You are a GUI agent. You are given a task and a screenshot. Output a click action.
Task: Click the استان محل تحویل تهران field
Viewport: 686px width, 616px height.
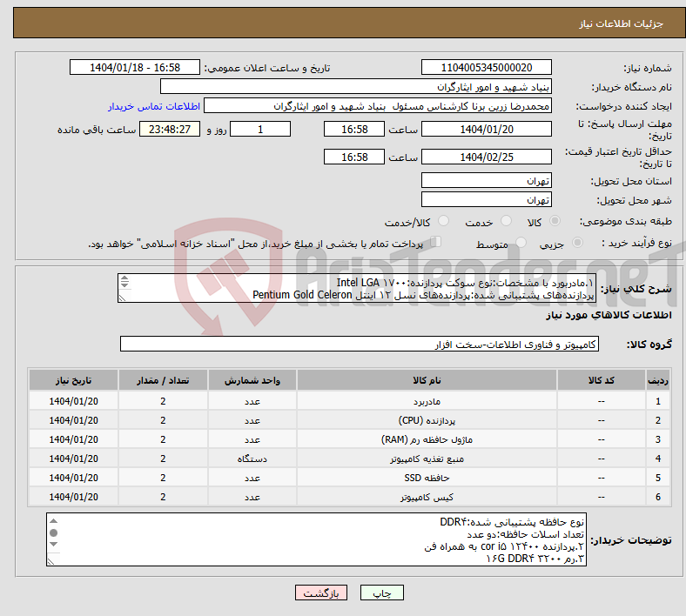click(x=486, y=180)
